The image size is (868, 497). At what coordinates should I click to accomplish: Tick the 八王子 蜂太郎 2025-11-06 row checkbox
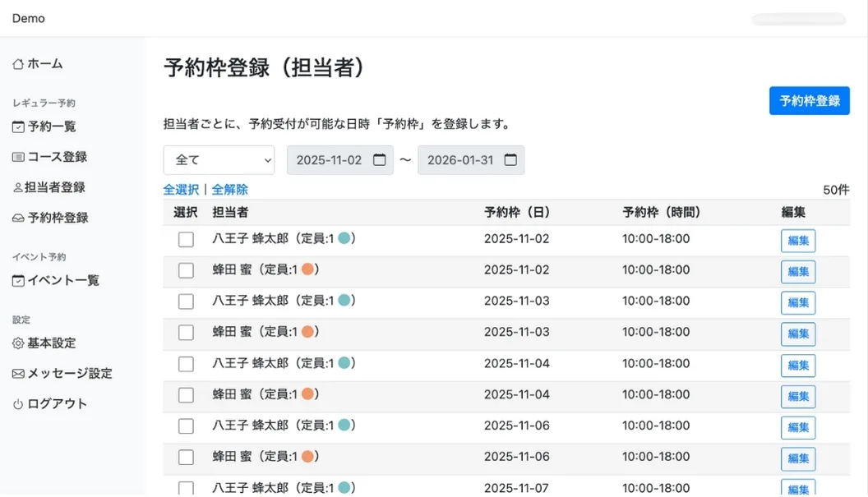coord(187,426)
